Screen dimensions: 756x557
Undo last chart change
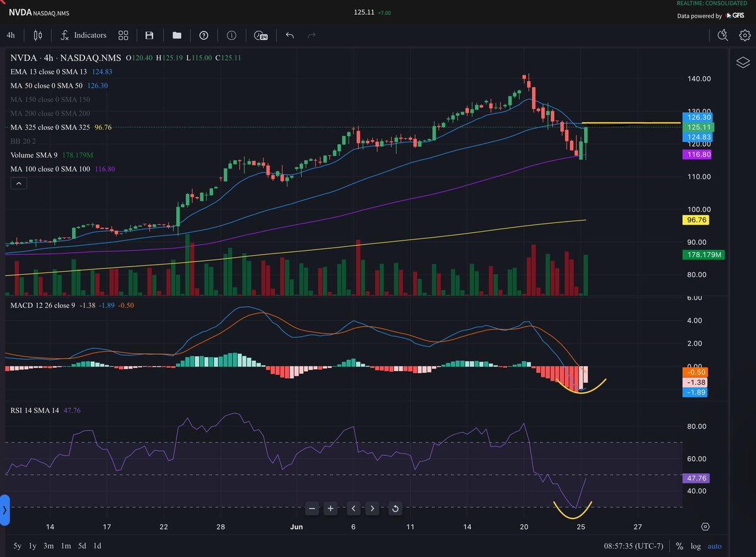tap(290, 36)
